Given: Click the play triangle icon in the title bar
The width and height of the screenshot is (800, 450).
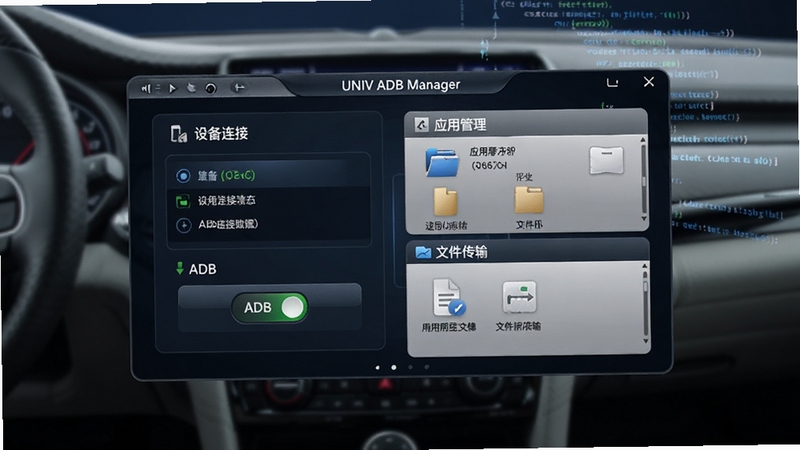Looking at the screenshot, I should point(172,89).
